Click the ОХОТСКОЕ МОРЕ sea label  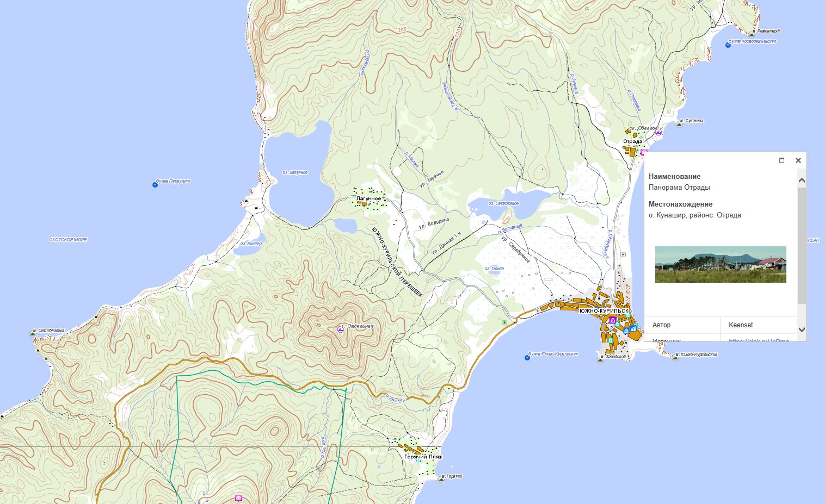pos(68,240)
